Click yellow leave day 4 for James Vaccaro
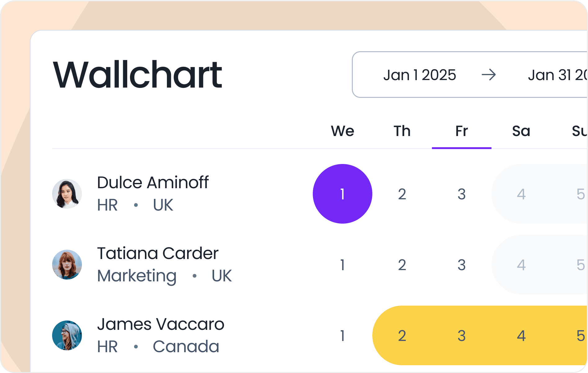This screenshot has height=373, width=588. (521, 336)
